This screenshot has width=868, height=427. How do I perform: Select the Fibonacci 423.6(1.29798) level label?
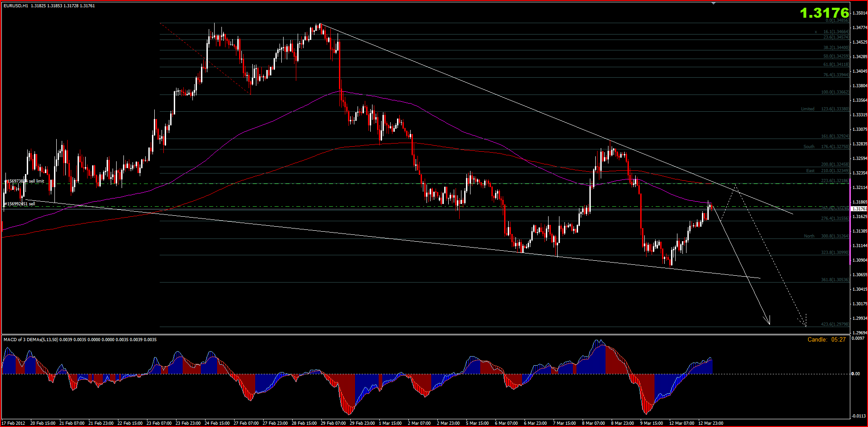pyautogui.click(x=835, y=324)
